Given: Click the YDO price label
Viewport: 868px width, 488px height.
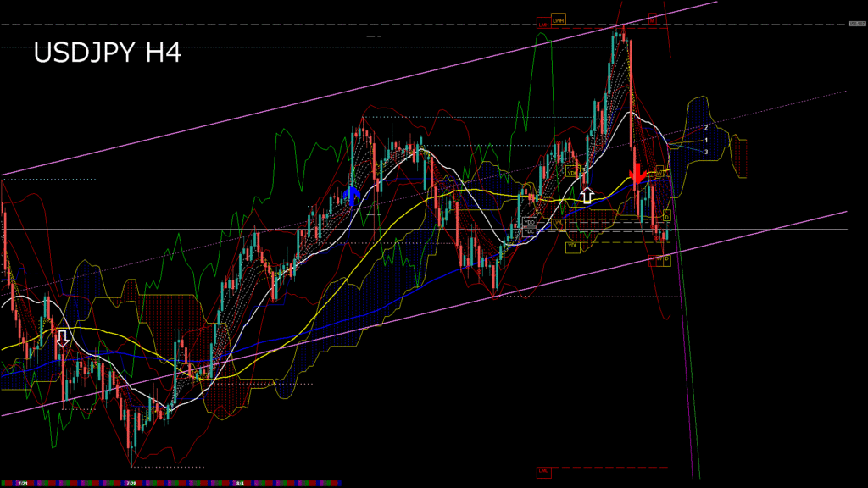Looking at the screenshot, I should [x=529, y=223].
